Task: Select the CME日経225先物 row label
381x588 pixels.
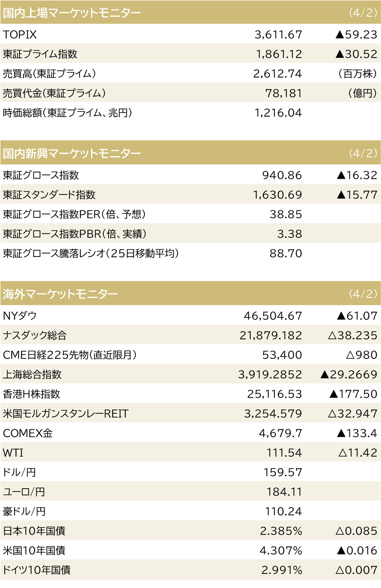Action: [69, 355]
